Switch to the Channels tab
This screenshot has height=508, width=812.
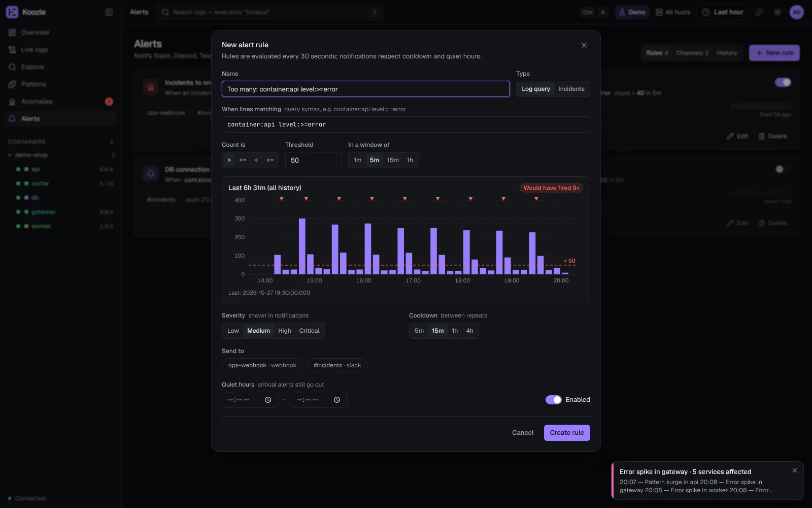(692, 53)
